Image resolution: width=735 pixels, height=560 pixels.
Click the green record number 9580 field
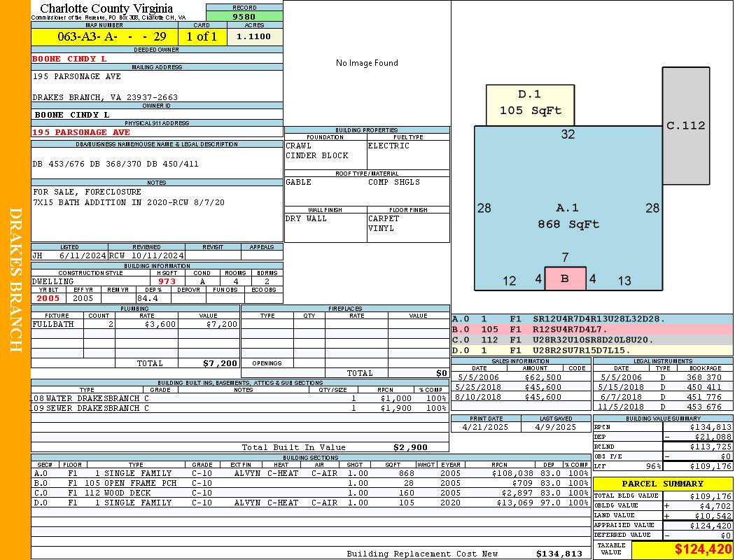244,17
